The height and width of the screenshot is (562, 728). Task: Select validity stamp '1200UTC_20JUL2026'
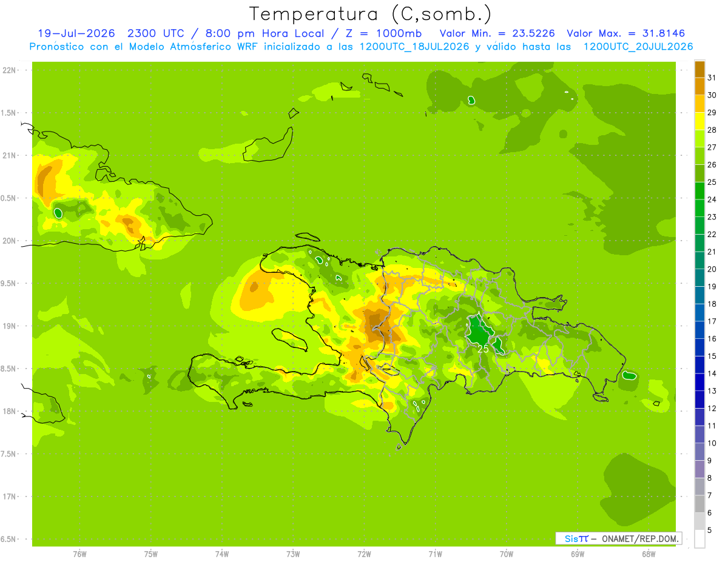[x=638, y=47]
